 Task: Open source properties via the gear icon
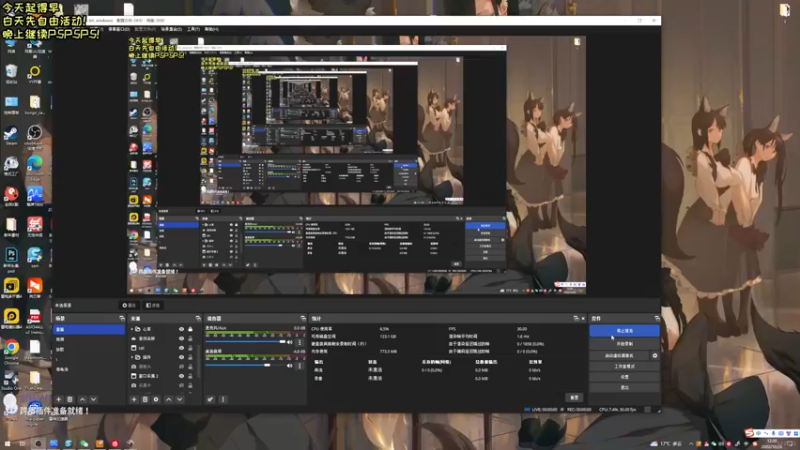point(156,399)
